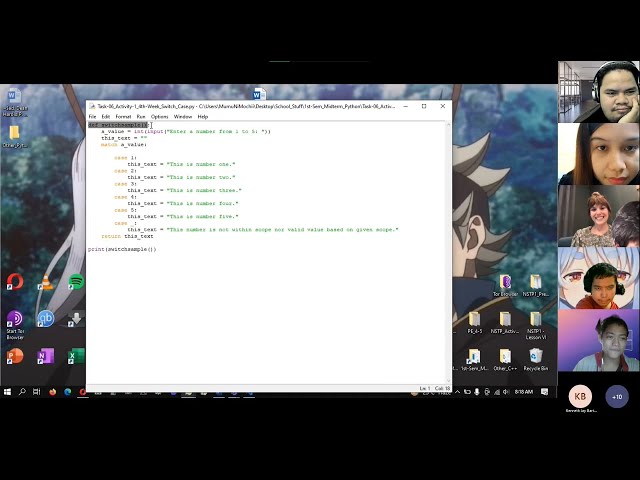
Task: Select the 1st-Sem_M... folder shortcut
Action: (x=474, y=360)
